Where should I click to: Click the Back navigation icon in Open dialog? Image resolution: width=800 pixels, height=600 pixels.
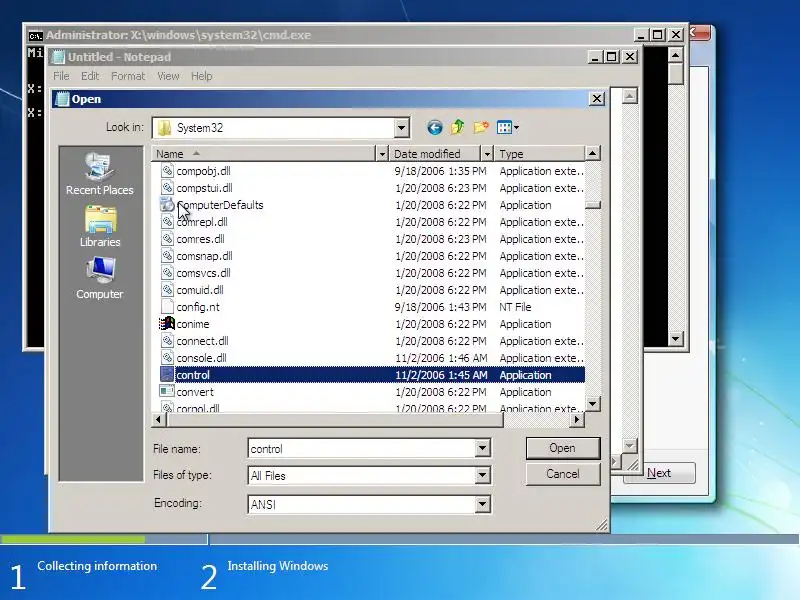434,128
